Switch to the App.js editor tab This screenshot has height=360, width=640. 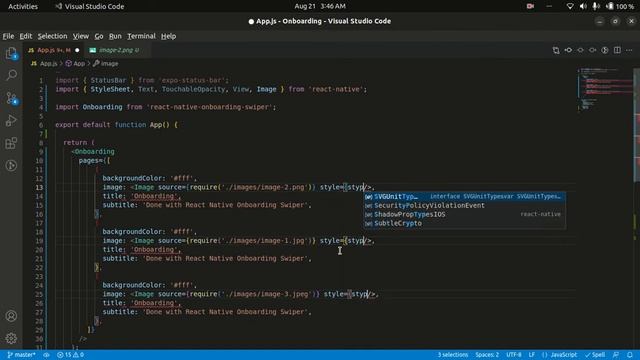click(53, 50)
